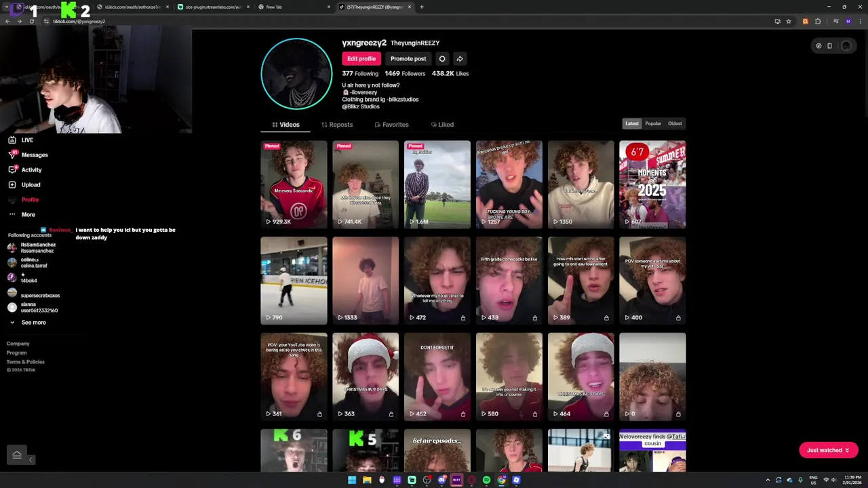Click the top-right avatar icon
Viewport: 868px width, 488px height.
tap(846, 46)
